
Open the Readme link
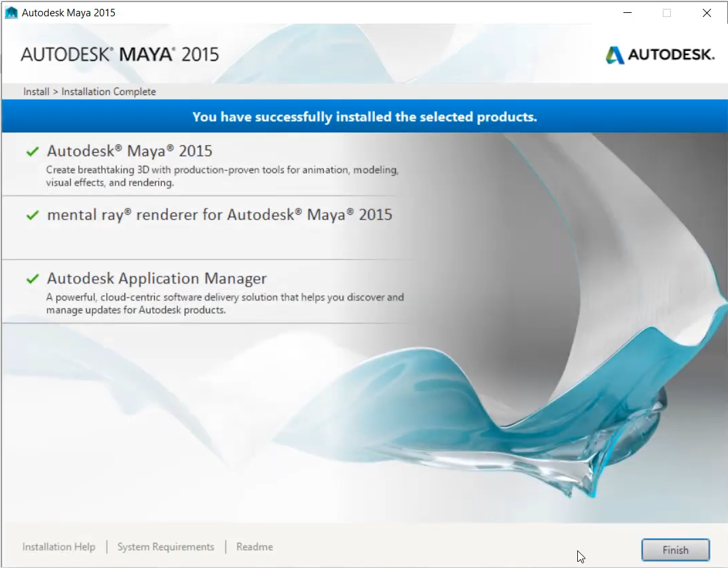(x=255, y=547)
